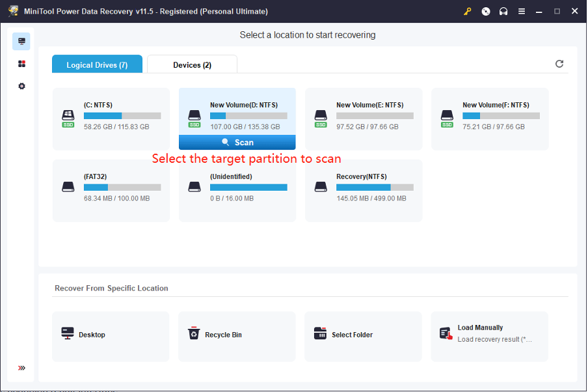This screenshot has width=588, height=392.
Task: Open the modules grid icon in sidebar
Action: (x=21, y=63)
